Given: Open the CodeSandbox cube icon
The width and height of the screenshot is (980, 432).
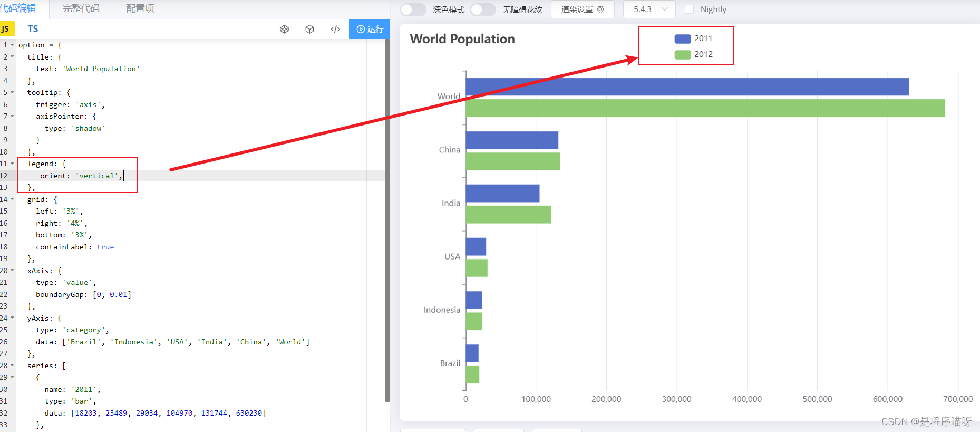Looking at the screenshot, I should [x=309, y=29].
